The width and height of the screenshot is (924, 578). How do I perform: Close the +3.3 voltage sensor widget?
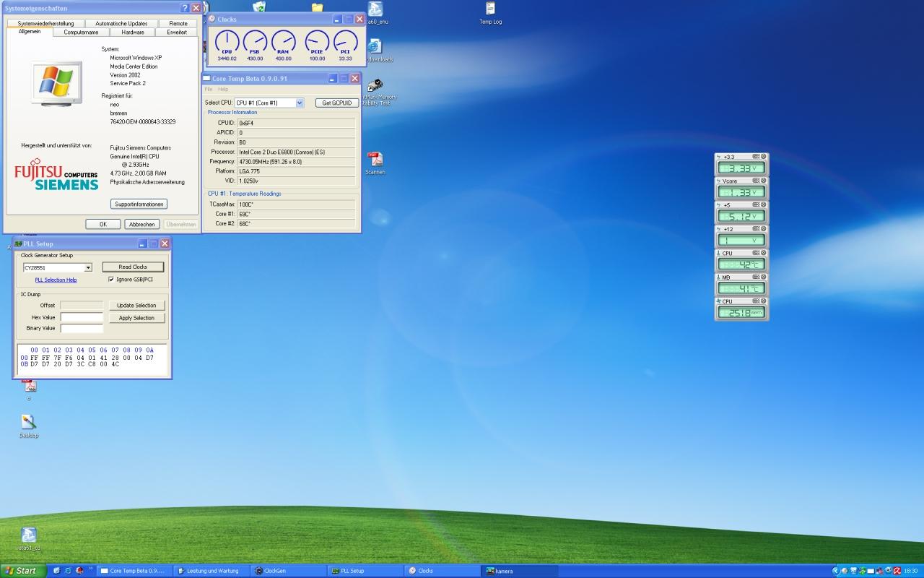(764, 157)
